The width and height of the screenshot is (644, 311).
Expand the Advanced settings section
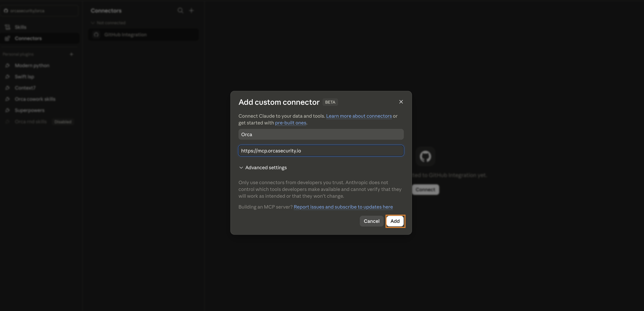[x=263, y=168]
